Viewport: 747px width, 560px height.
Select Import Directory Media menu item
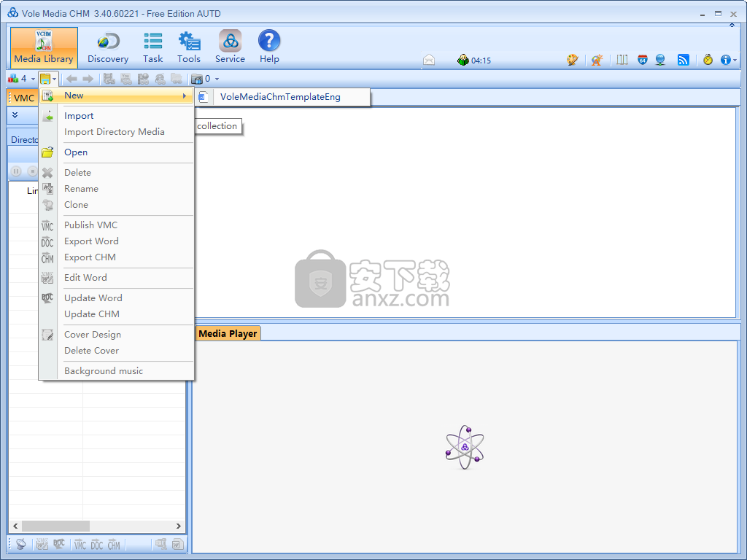(x=116, y=132)
